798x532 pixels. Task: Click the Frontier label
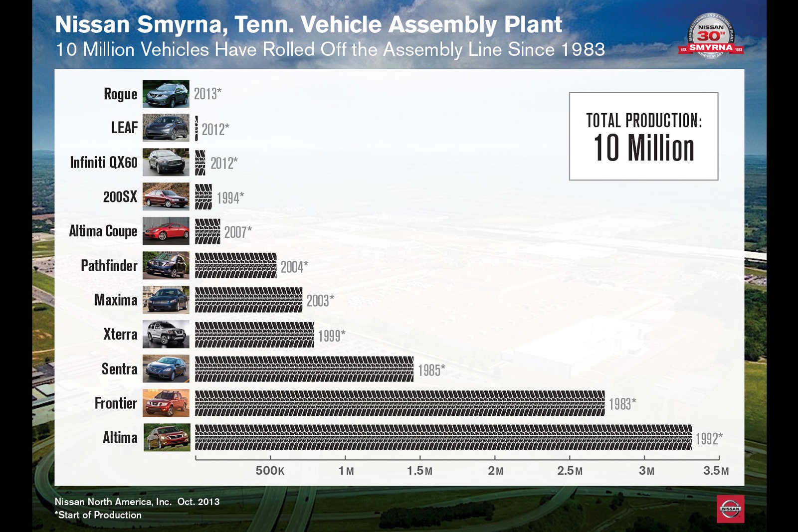pos(116,403)
